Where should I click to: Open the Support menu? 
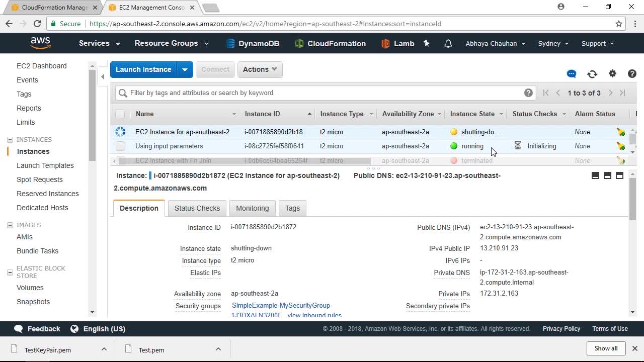tap(598, 43)
